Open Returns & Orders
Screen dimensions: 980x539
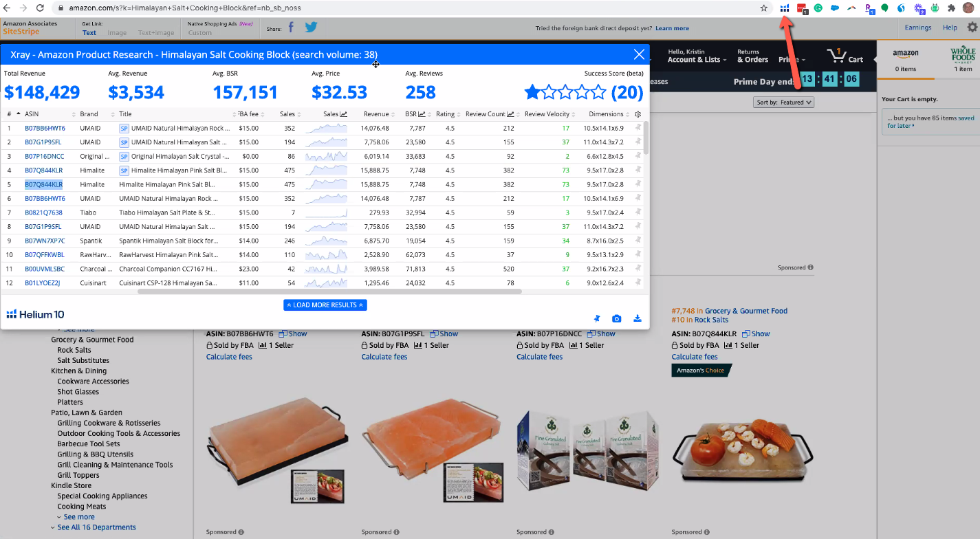(x=752, y=56)
